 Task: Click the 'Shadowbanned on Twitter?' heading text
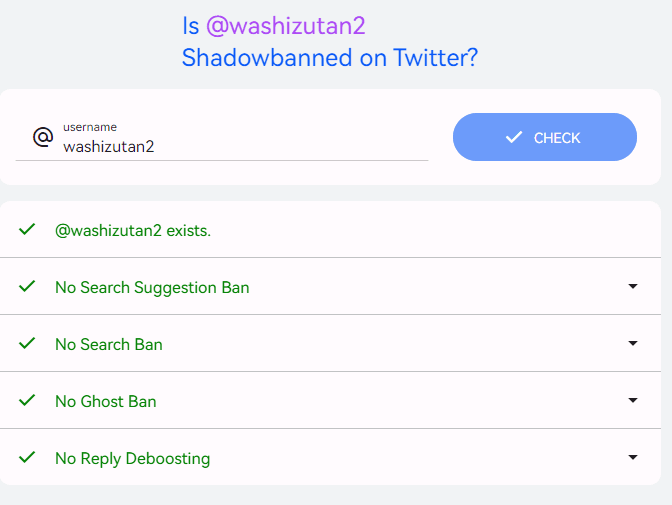click(x=330, y=57)
